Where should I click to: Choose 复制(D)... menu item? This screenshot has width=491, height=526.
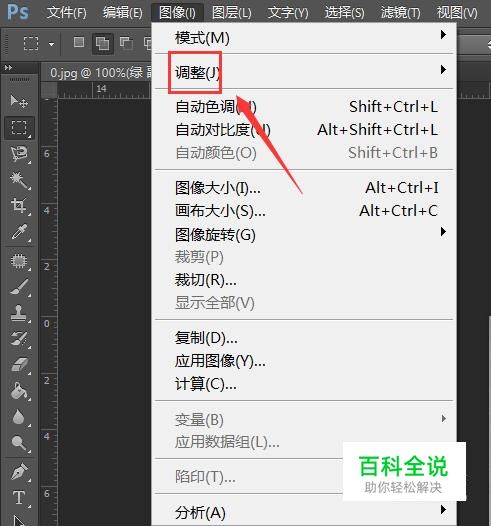click(304, 338)
